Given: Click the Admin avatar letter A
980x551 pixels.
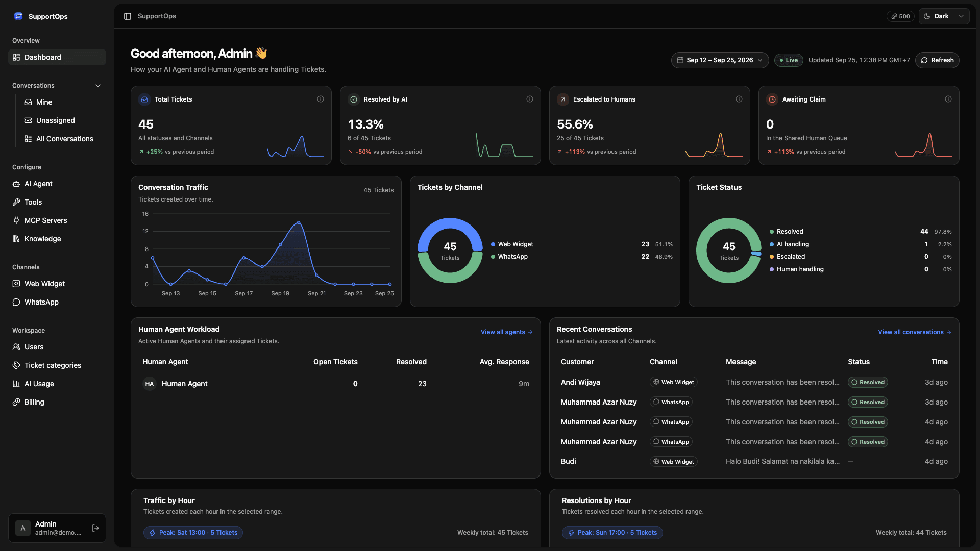Looking at the screenshot, I should click(x=23, y=528).
